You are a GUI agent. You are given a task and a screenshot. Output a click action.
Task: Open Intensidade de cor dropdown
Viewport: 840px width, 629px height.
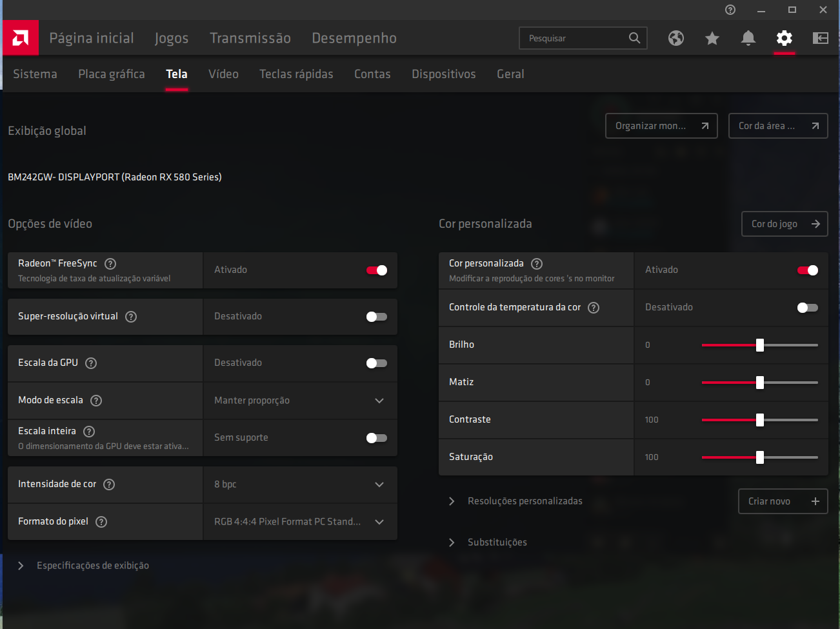(300, 484)
